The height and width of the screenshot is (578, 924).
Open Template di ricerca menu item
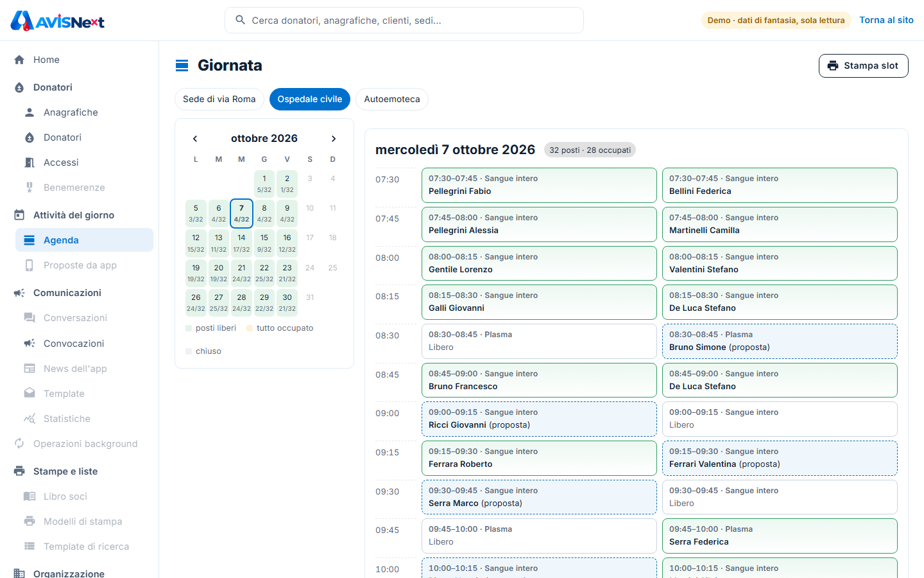tap(85, 547)
